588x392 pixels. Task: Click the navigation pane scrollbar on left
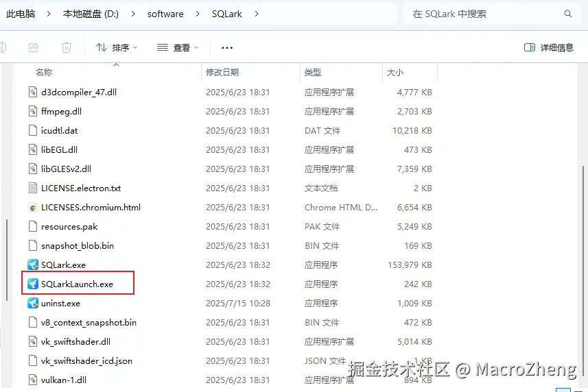click(7, 260)
